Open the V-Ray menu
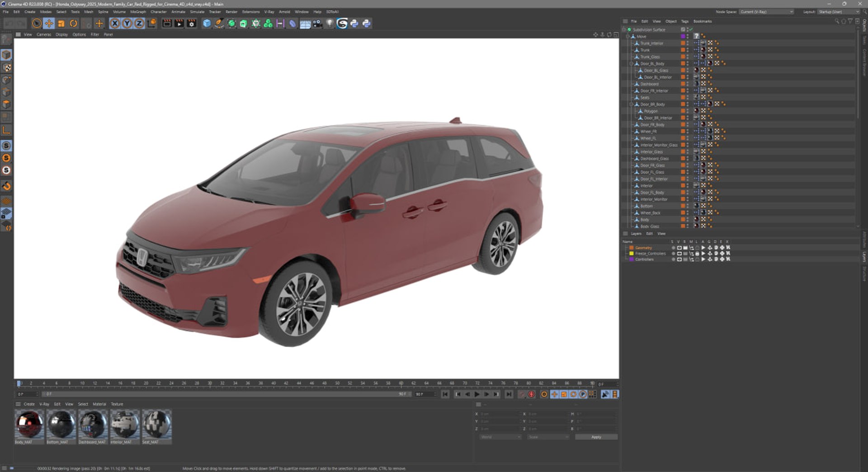This screenshot has height=472, width=868. pos(269,12)
